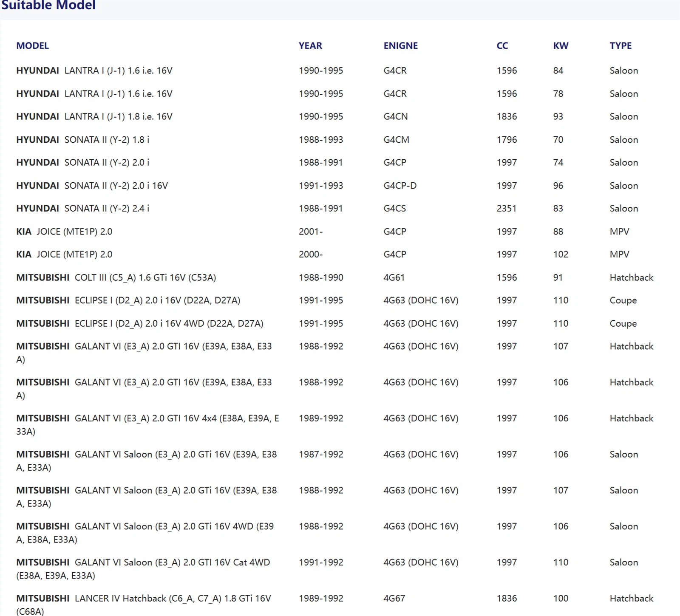Click engine code G4CP-D
The width and height of the screenshot is (680, 616).
coord(400,186)
